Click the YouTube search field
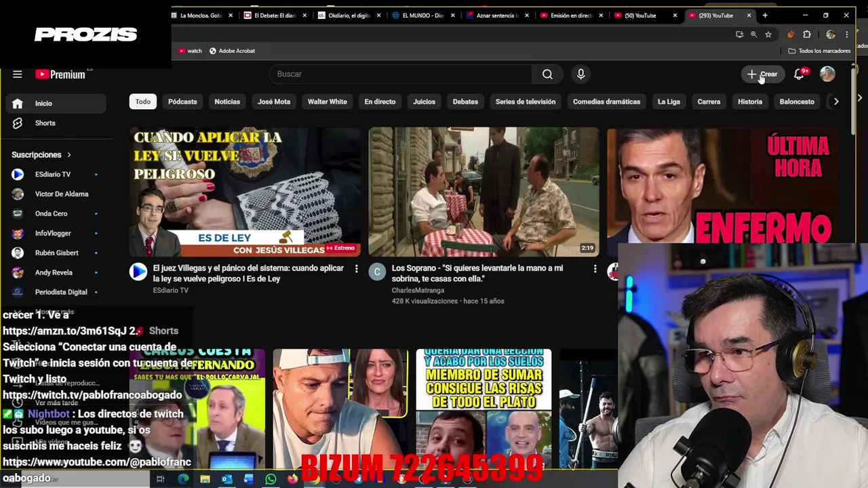The image size is (868, 488). 401,74
